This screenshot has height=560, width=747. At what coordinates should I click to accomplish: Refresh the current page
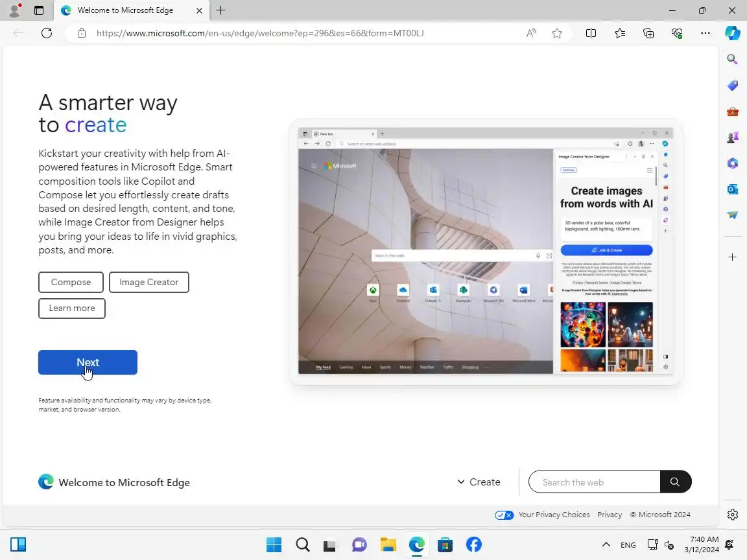click(x=47, y=33)
